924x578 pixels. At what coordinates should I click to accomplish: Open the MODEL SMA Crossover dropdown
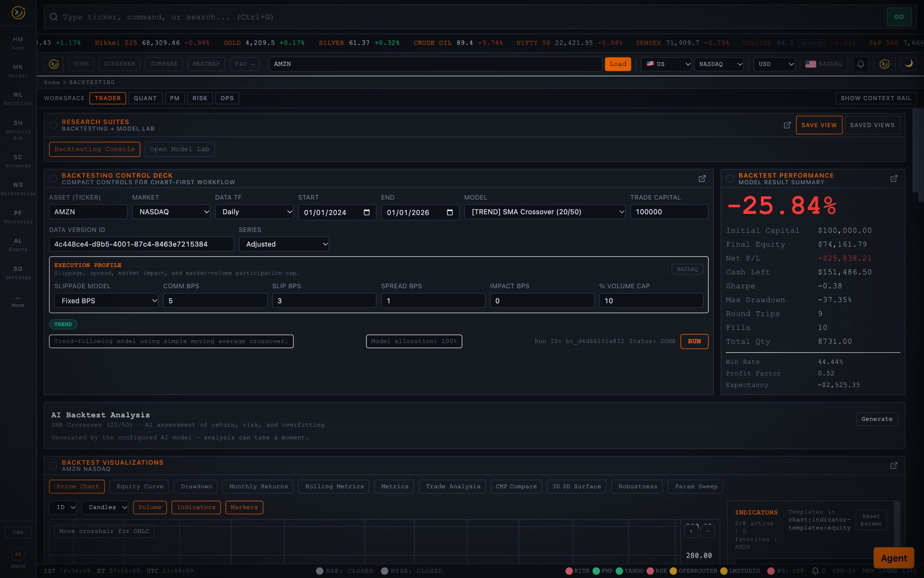(545, 212)
